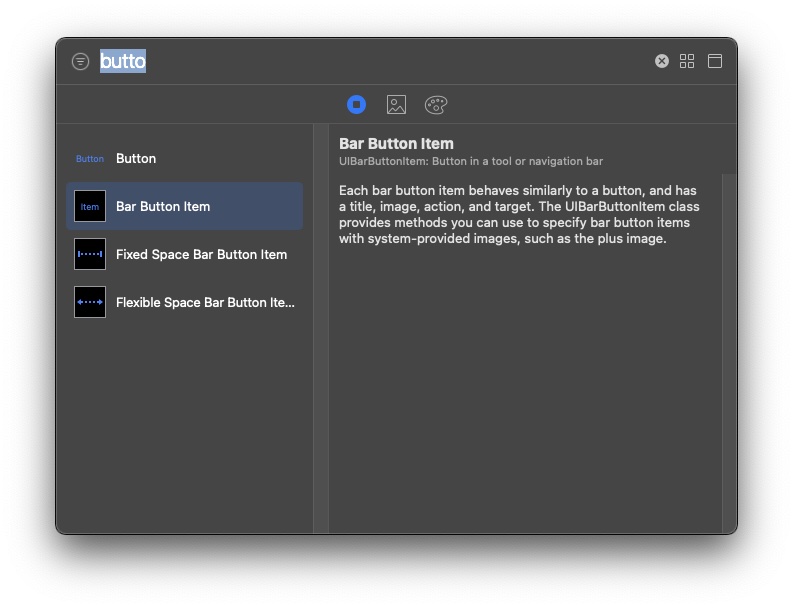The width and height of the screenshot is (793, 608).
Task: Click the Fixed Space dotted-line thumbnail
Action: tap(90, 254)
